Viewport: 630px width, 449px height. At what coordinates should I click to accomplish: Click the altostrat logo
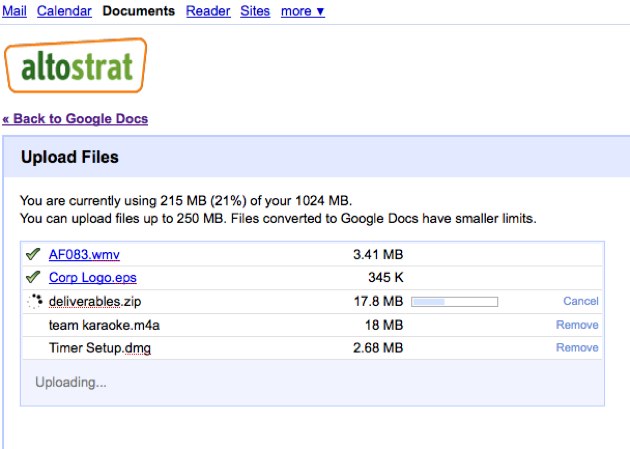pos(76,65)
